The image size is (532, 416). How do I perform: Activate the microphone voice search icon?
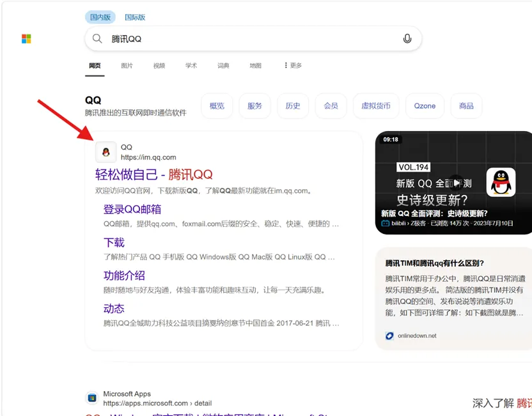pos(407,38)
